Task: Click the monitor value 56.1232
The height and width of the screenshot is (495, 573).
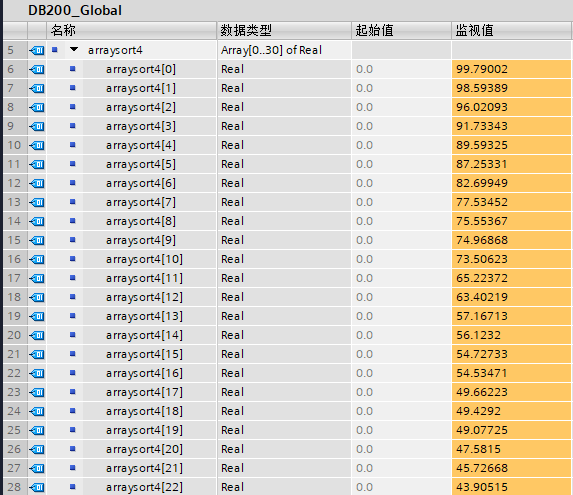Action: [x=511, y=335]
